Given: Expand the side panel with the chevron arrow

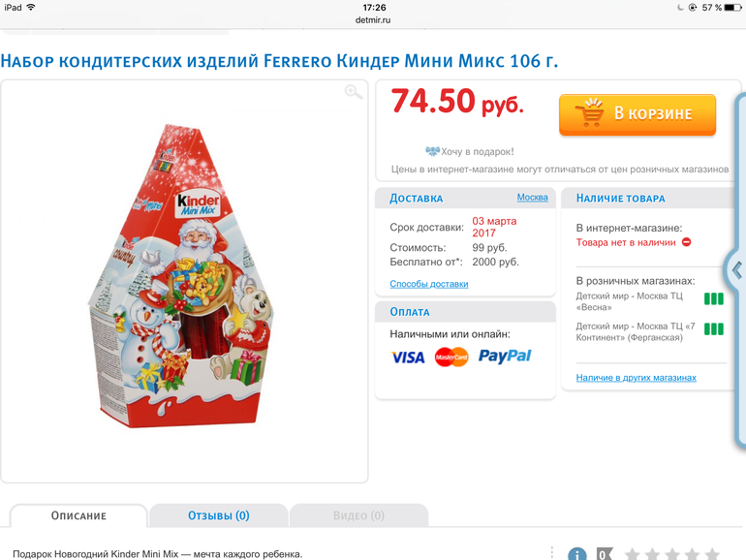Looking at the screenshot, I should pyautogui.click(x=736, y=269).
